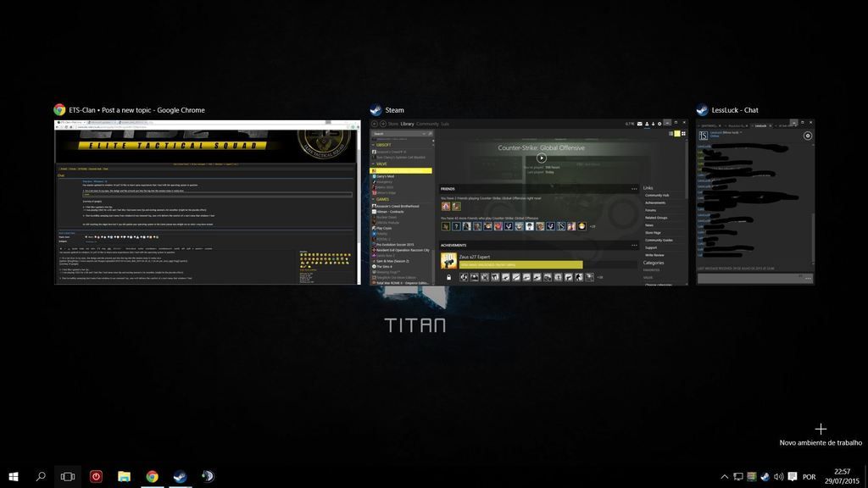
Task: Select the LessLuck - Chat window thumbnail
Action: tap(755, 202)
